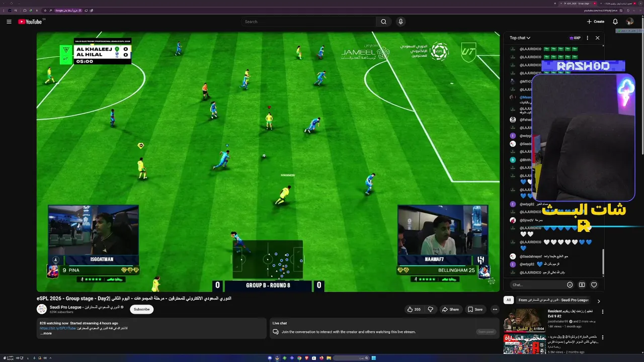This screenshot has width=644, height=362.
Task: Click the taskbar search box
Action: tap(351, 358)
